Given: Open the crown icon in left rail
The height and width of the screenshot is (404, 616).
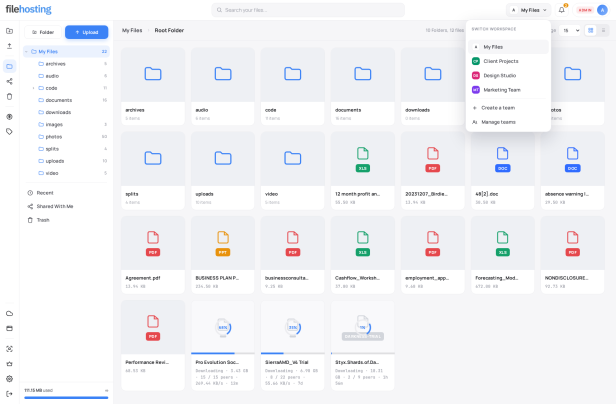Looking at the screenshot, I should coord(9,364).
